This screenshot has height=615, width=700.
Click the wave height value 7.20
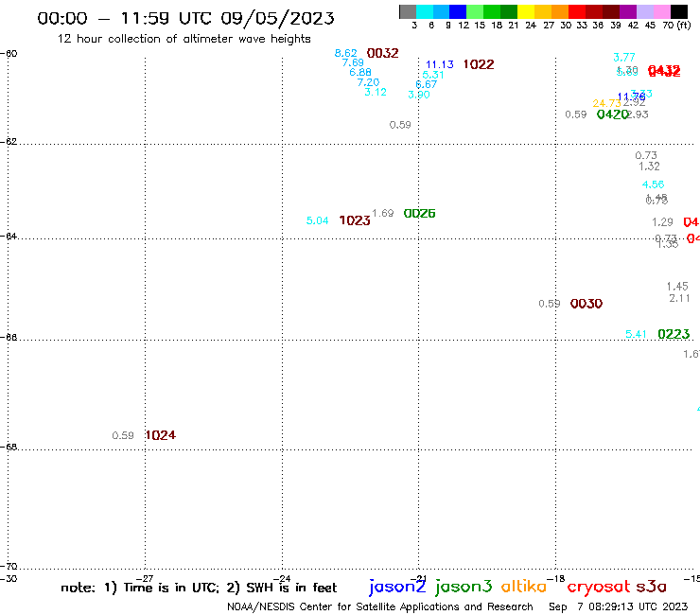tap(368, 82)
